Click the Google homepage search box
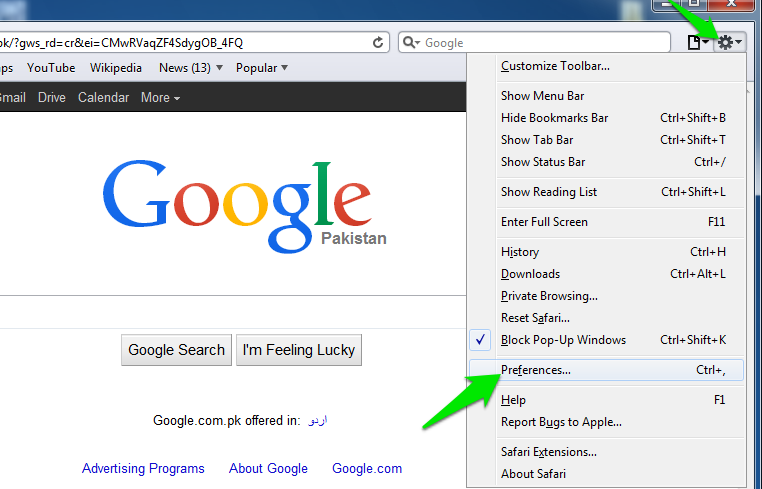The image size is (762, 489). pos(233,312)
